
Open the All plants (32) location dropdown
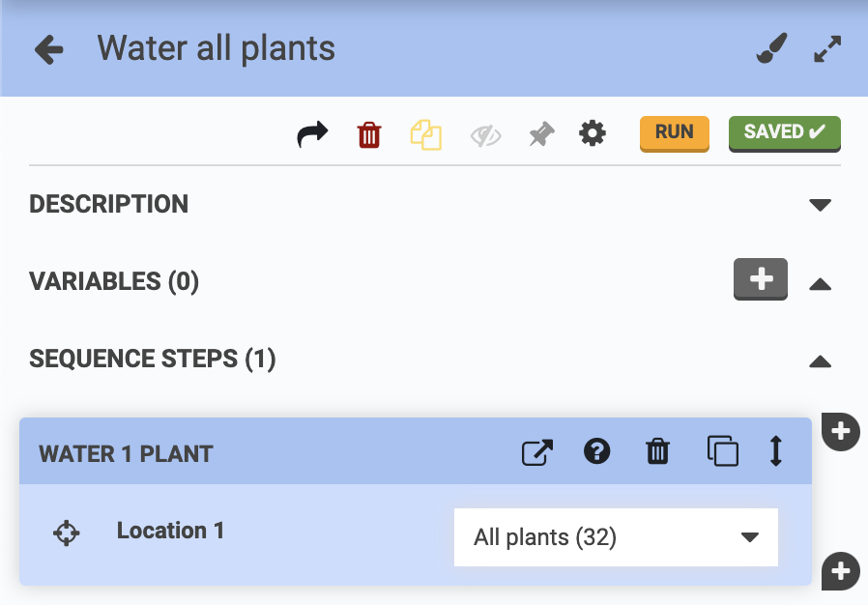tap(616, 537)
